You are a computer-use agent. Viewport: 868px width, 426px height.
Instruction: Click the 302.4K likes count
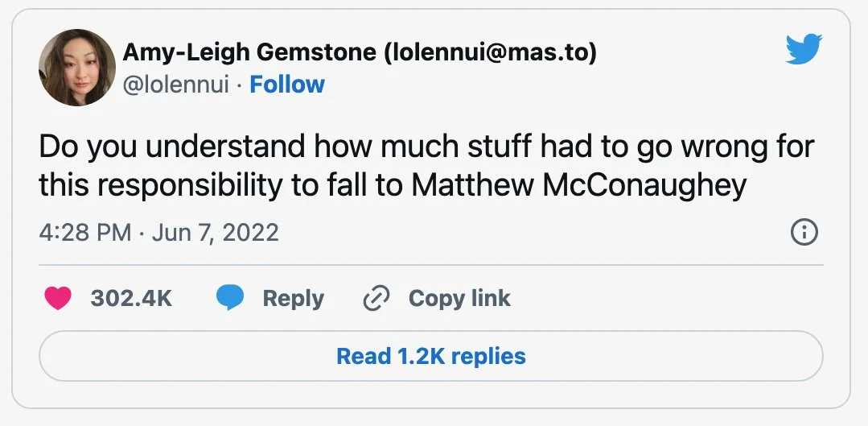[x=131, y=298]
